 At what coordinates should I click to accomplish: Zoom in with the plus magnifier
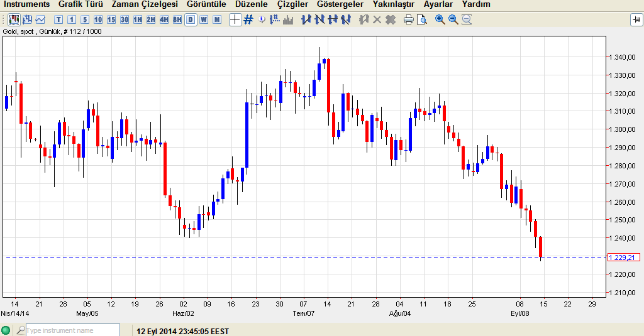point(440,19)
